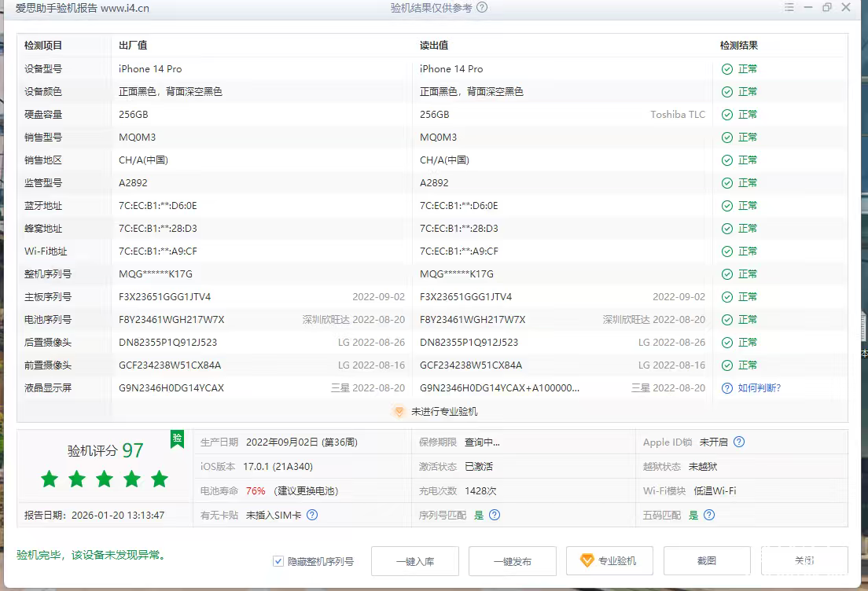Click the question icon beside 序列号匹配
Viewport: 868px width, 591px height.
click(x=494, y=515)
